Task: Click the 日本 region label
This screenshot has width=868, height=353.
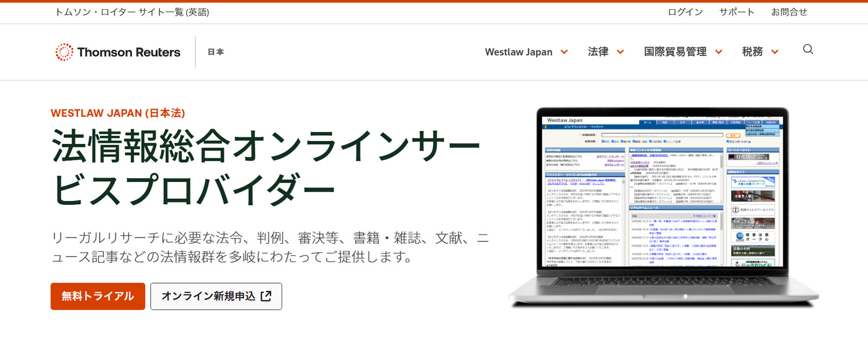Action: (x=216, y=52)
